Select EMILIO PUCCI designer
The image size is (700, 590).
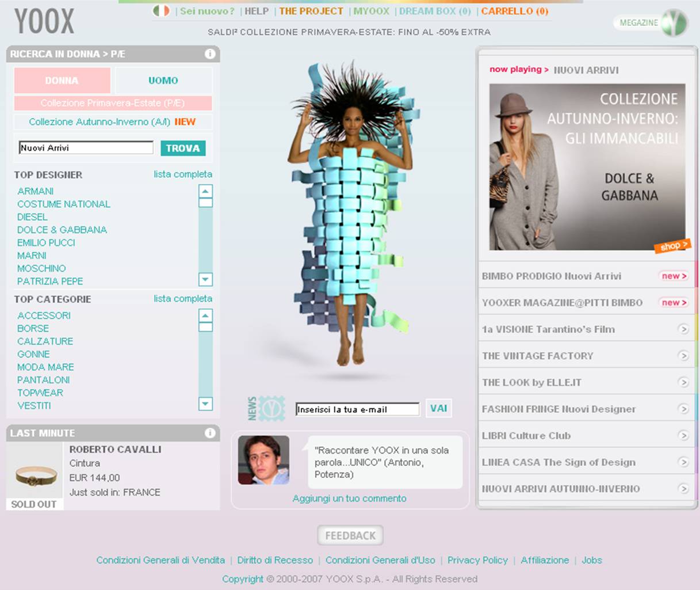tap(46, 242)
